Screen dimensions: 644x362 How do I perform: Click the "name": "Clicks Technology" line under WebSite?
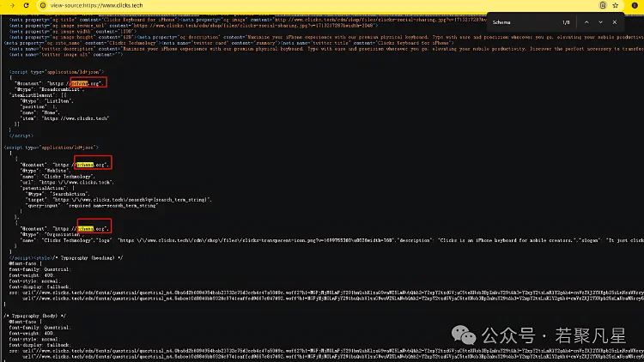click(58, 177)
